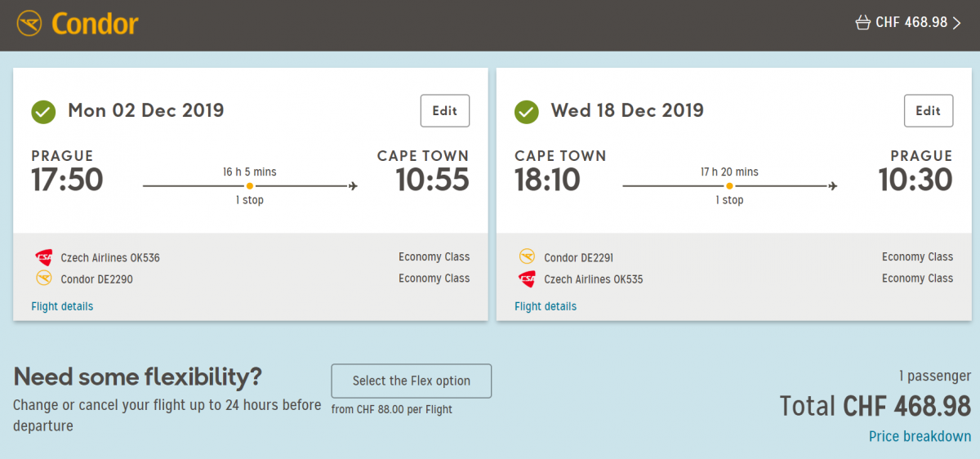Select the Flex option
Image resolution: width=980 pixels, height=459 pixels.
pyautogui.click(x=411, y=381)
